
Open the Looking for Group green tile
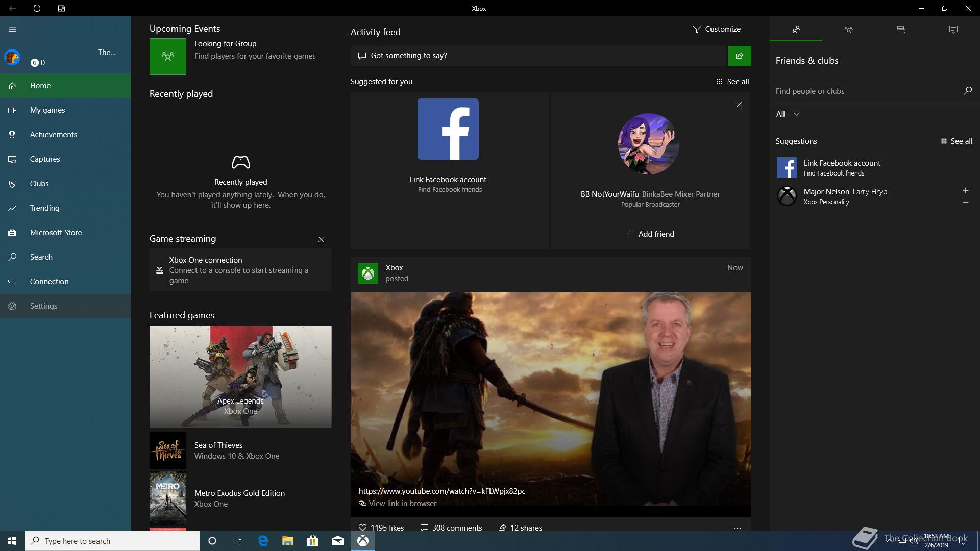(x=168, y=57)
